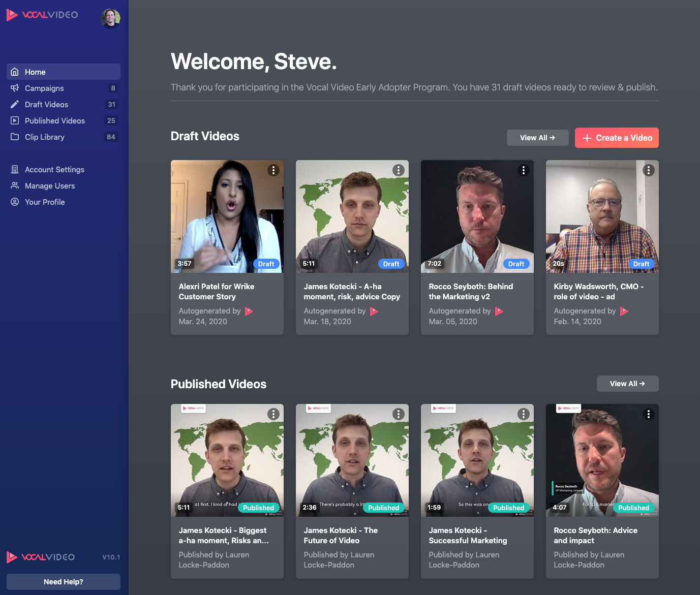Click the Campaigns megaphone icon

15,88
